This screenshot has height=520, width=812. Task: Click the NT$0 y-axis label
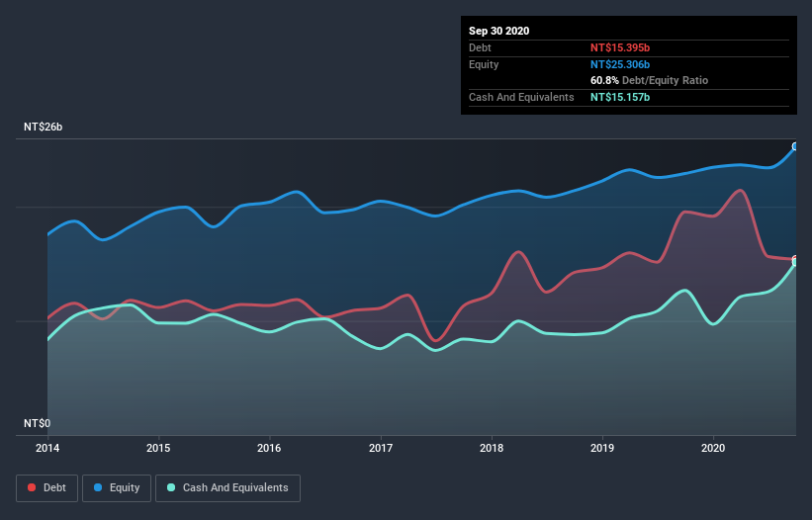pyautogui.click(x=38, y=423)
